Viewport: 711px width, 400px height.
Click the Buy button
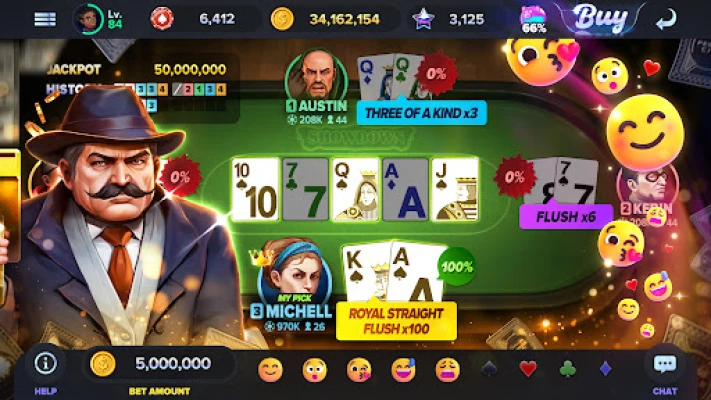601,19
